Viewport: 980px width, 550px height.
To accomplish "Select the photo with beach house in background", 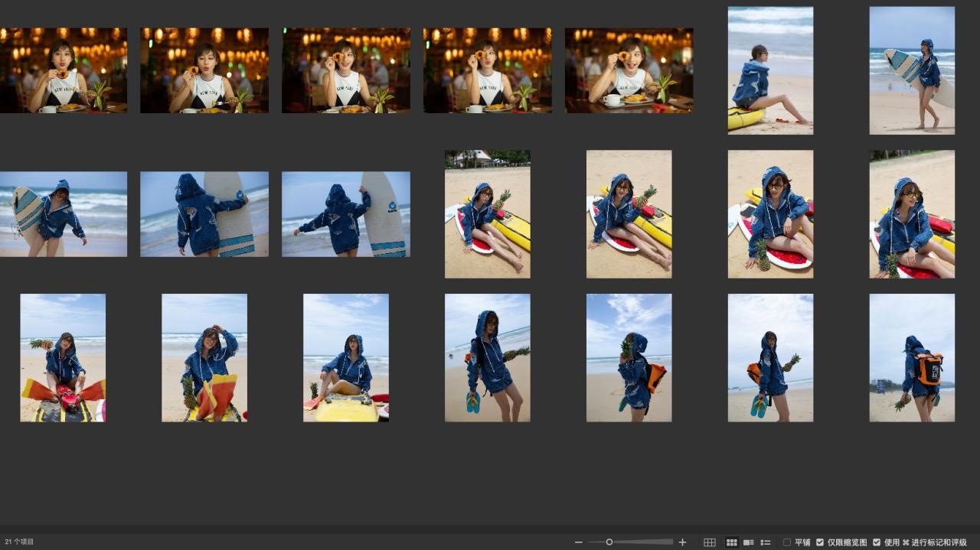I will click(487, 214).
